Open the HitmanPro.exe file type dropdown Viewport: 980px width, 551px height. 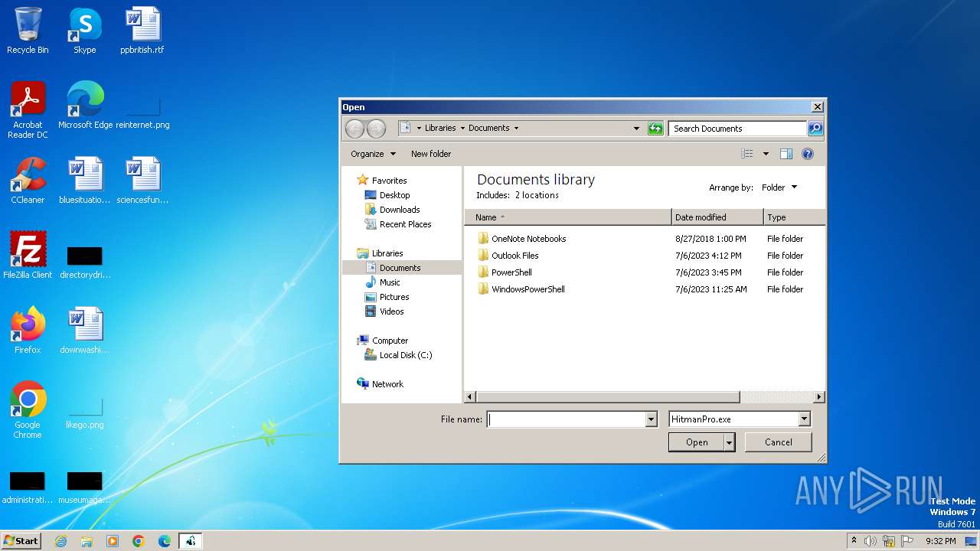[x=804, y=419]
